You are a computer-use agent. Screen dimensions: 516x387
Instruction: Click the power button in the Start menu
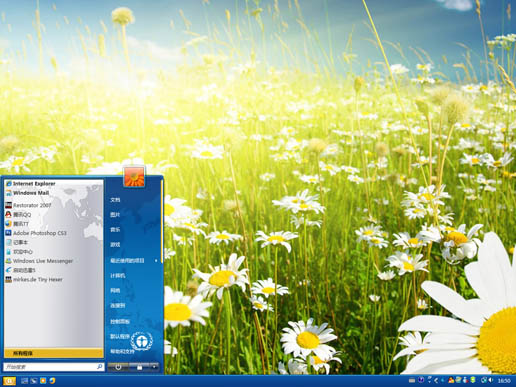pos(118,367)
